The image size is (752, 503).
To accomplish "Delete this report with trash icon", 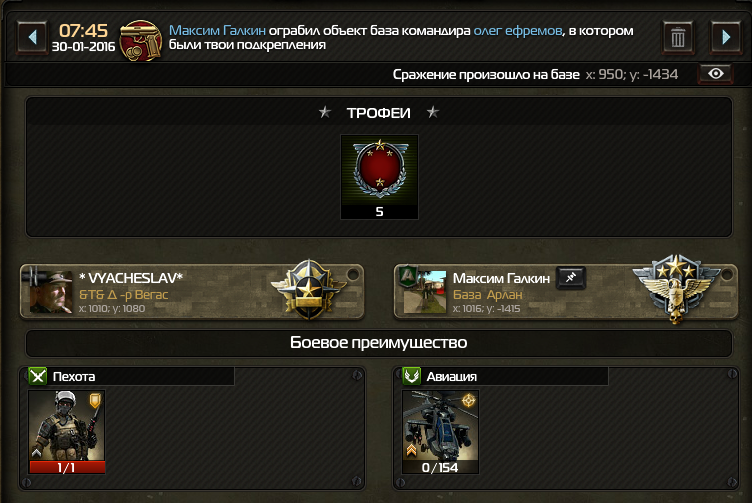I will [678, 37].
